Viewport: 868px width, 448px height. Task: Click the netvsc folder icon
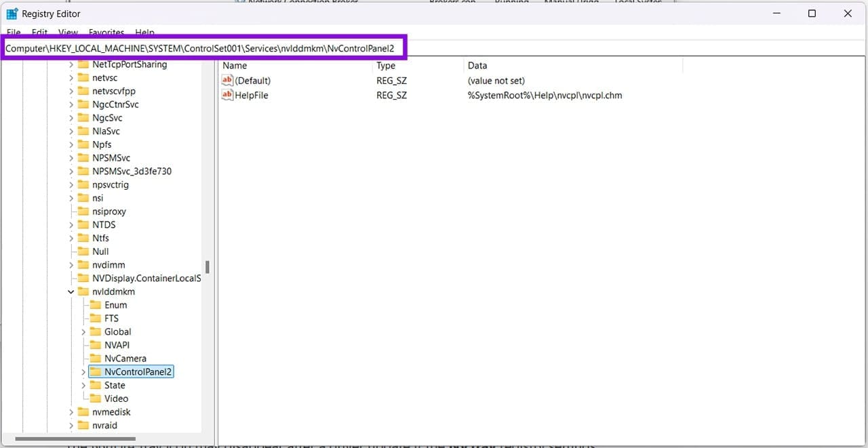(83, 78)
